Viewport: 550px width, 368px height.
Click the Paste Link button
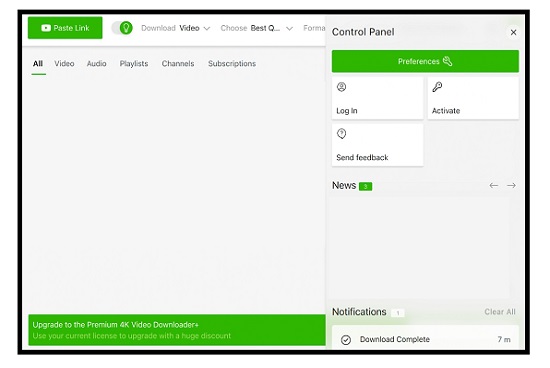point(65,28)
